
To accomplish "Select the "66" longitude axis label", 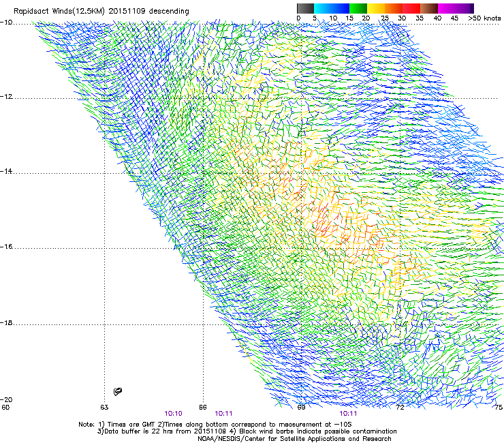I will [203, 408].
